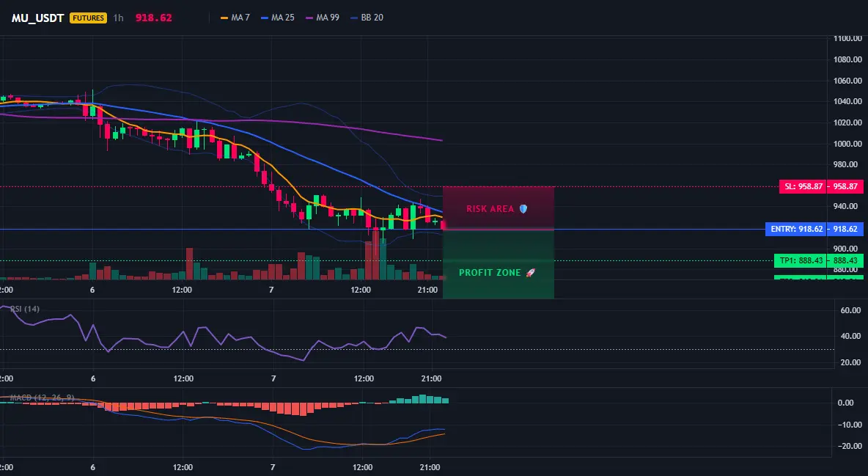This screenshot has height=476, width=868.
Task: Click 20.00 on the RSI axis
Action: click(851, 362)
